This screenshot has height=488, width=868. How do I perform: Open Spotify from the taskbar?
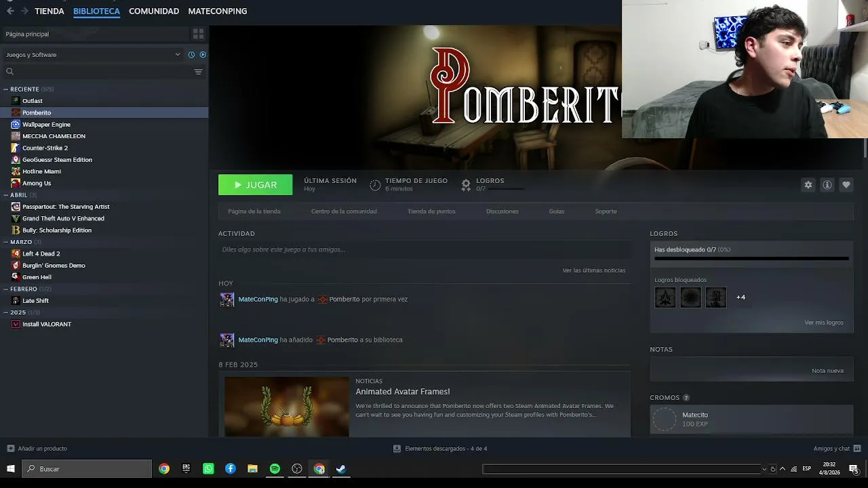(275, 469)
